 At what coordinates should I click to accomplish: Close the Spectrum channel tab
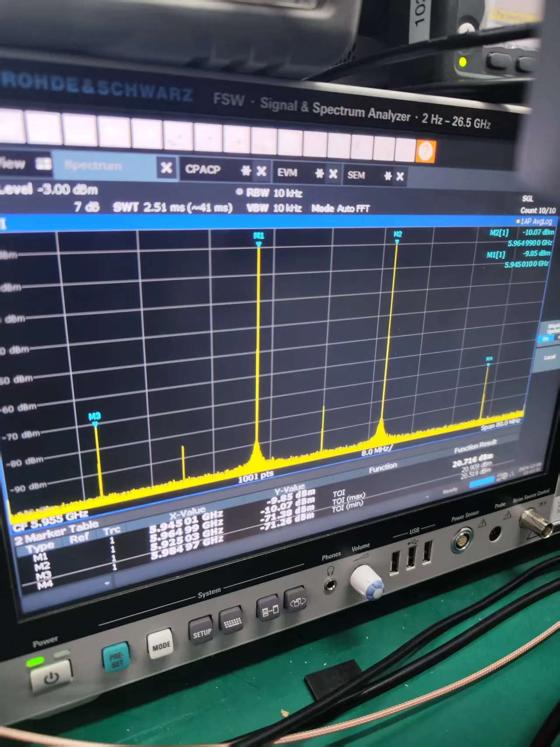[x=166, y=168]
